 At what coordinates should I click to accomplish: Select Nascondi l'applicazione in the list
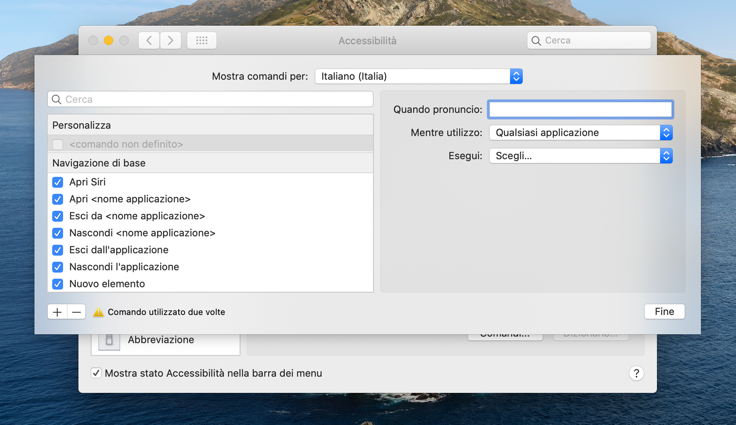click(x=210, y=267)
